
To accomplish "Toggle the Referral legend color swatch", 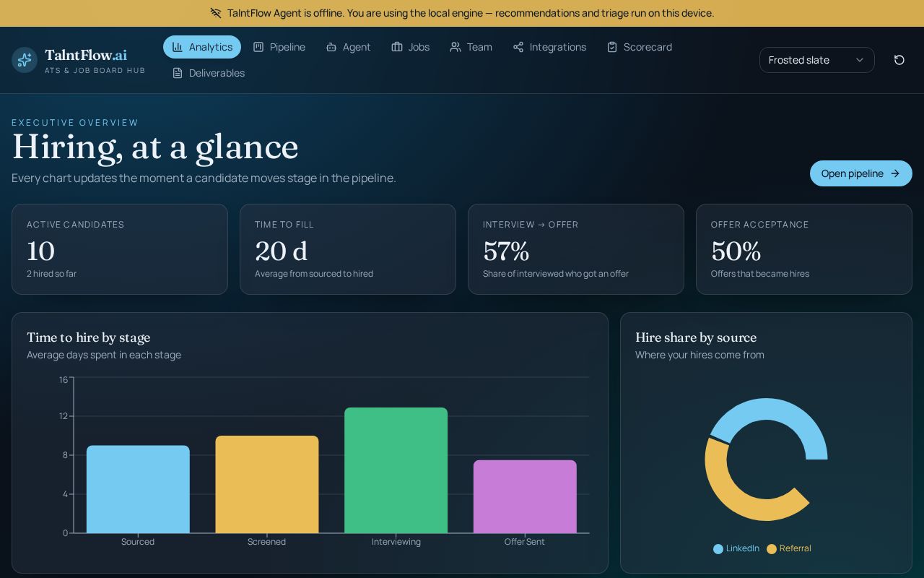I will (772, 549).
